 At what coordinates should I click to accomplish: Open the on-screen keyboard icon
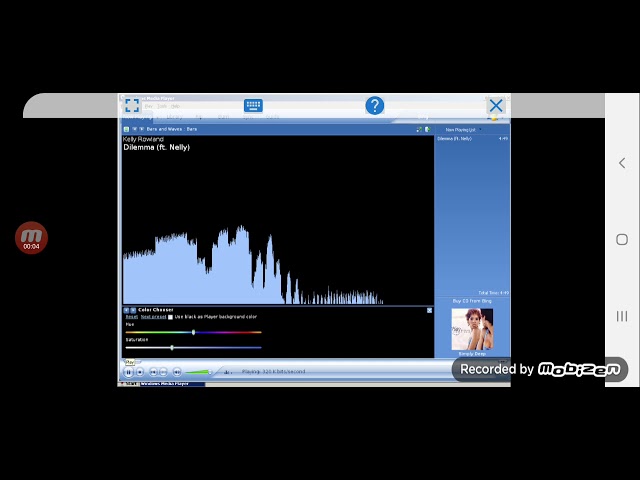[253, 105]
